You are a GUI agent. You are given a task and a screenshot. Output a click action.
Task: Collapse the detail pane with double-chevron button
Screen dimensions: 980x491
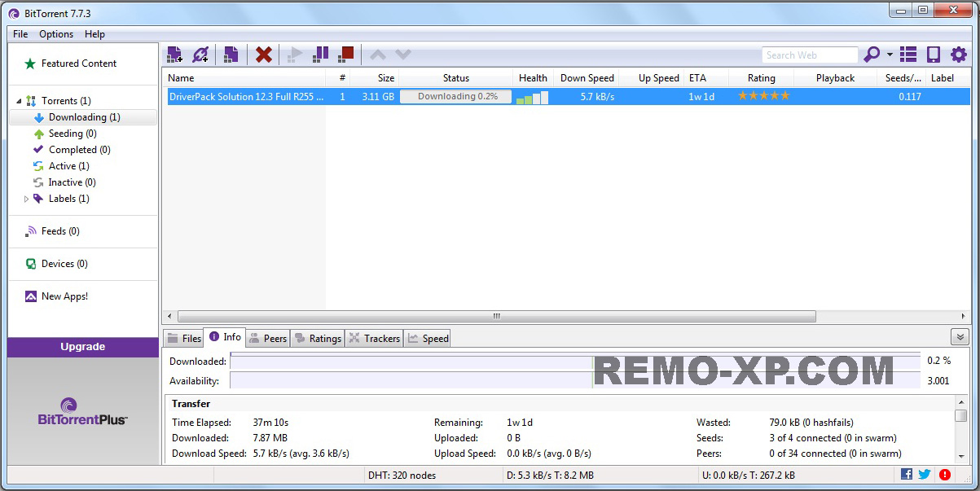point(960,337)
